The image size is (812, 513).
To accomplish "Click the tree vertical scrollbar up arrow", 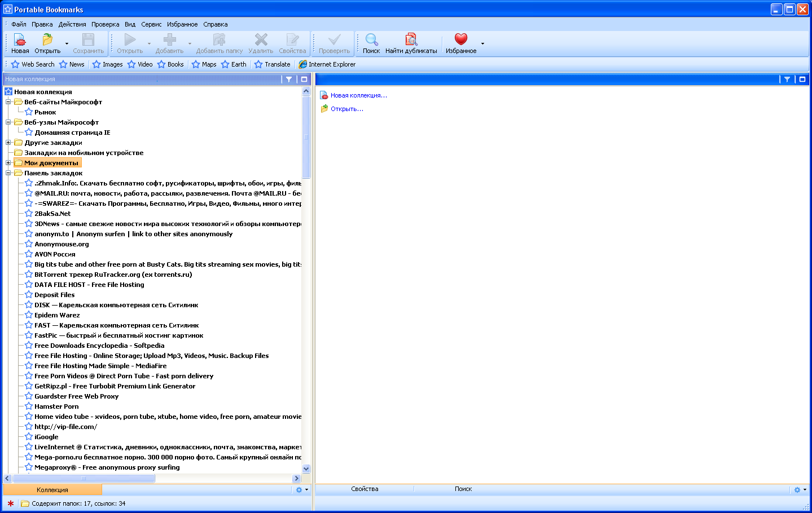I will (306, 91).
